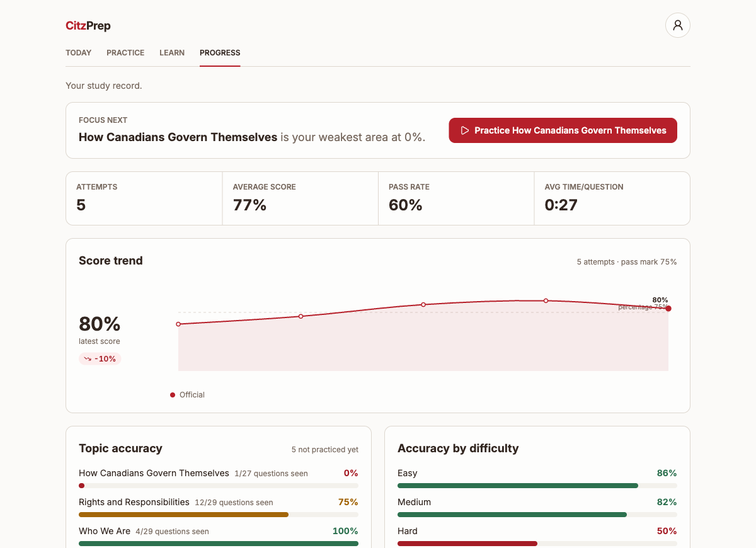Click the 80% latest score figure

pos(100,324)
